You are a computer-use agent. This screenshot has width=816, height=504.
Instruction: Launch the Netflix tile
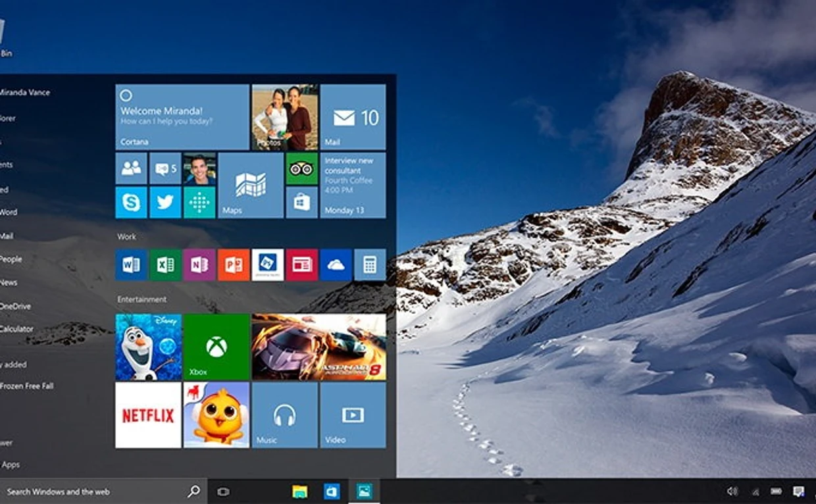click(x=148, y=415)
